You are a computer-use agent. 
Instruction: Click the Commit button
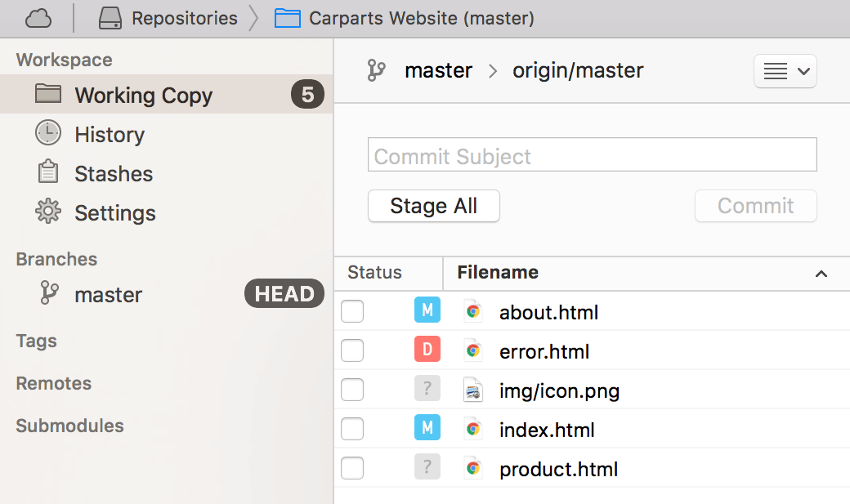755,206
